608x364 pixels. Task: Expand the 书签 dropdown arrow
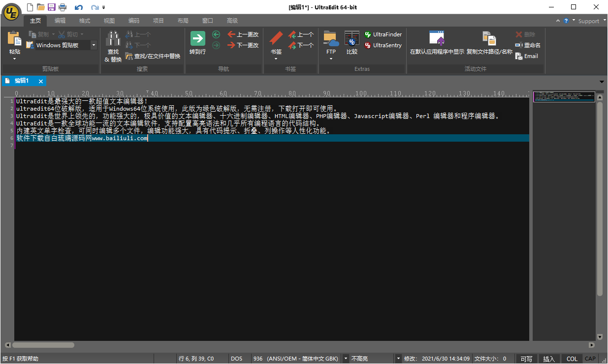point(276,59)
